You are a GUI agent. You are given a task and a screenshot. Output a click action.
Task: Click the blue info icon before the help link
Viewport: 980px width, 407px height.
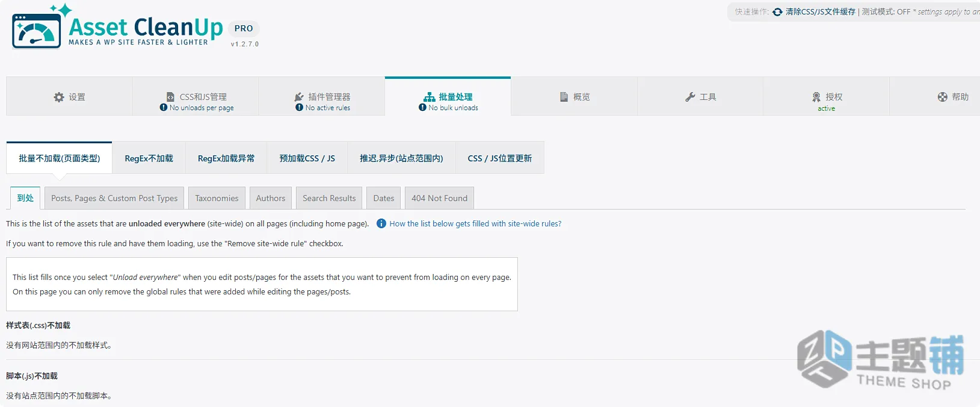click(381, 223)
